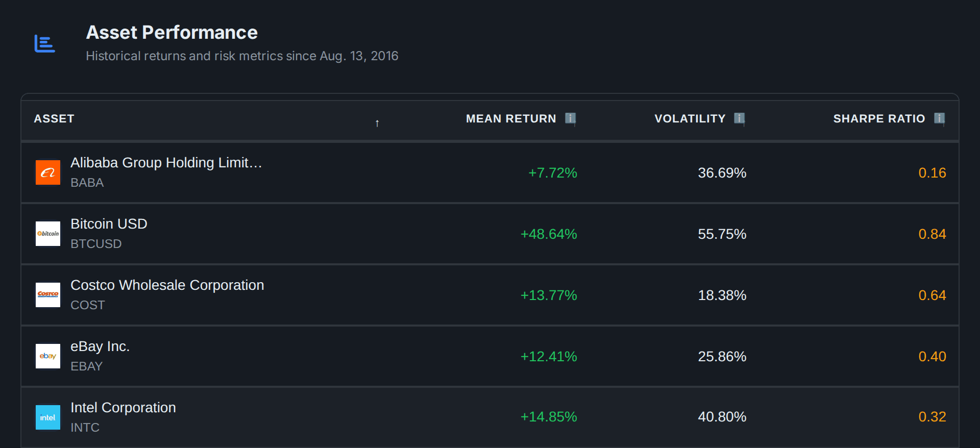Click the Volatility info icon
The height and width of the screenshot is (448, 980).
740,119
